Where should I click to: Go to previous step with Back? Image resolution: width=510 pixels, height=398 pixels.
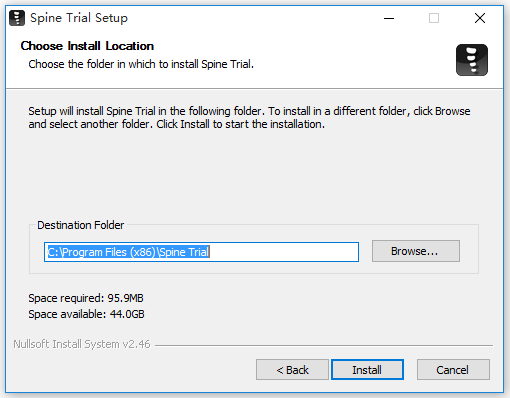(x=292, y=370)
